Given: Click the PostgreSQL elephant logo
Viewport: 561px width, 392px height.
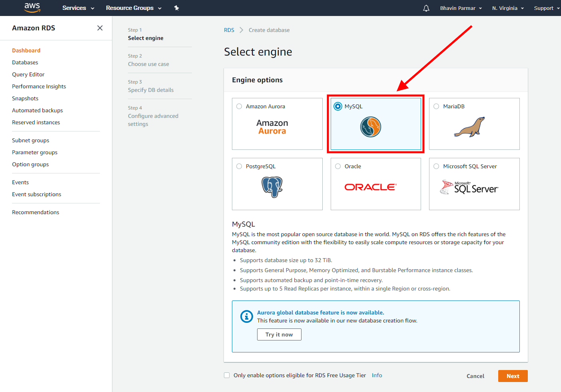Looking at the screenshot, I should 272,187.
